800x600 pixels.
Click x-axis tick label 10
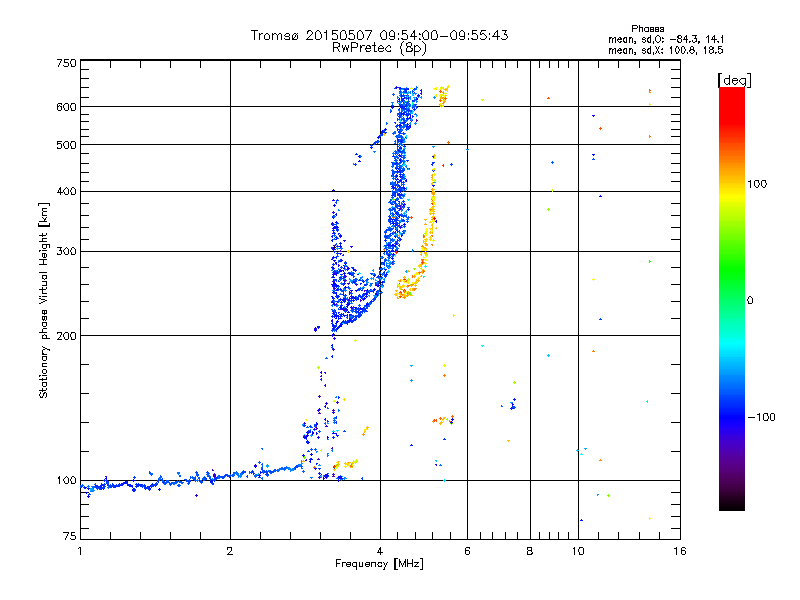[578, 551]
